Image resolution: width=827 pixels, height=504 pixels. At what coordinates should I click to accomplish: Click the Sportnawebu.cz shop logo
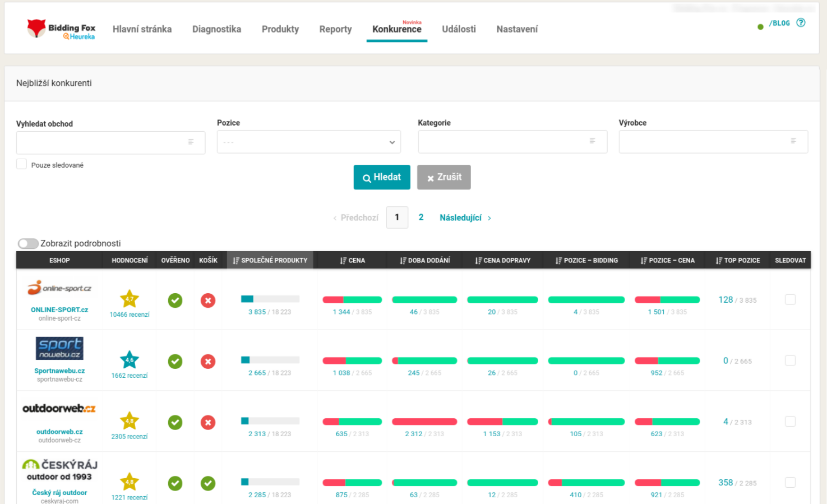click(59, 348)
